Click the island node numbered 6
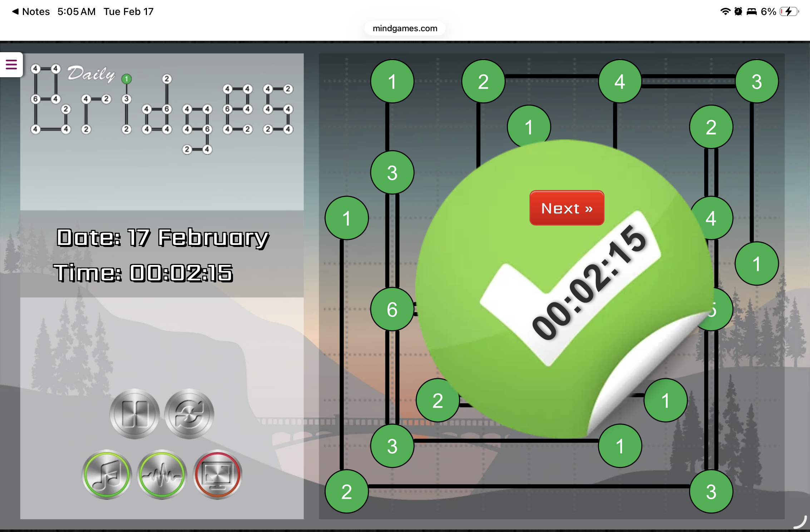Image resolution: width=810 pixels, height=532 pixels. 392,309
